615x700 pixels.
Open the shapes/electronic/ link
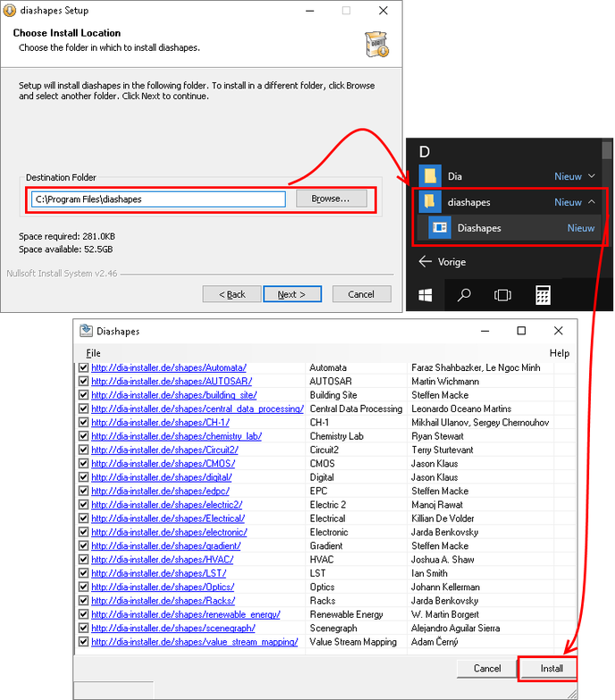[169, 532]
